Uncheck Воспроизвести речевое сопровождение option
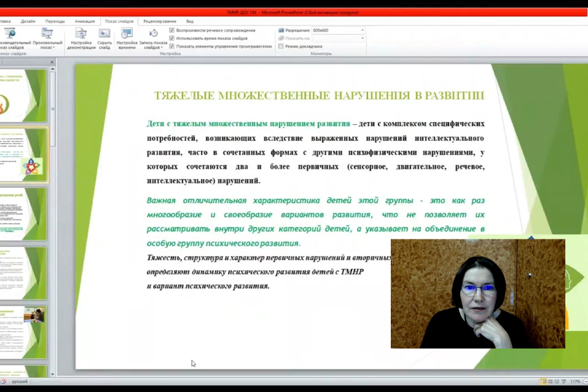The image size is (588, 392). click(173, 29)
